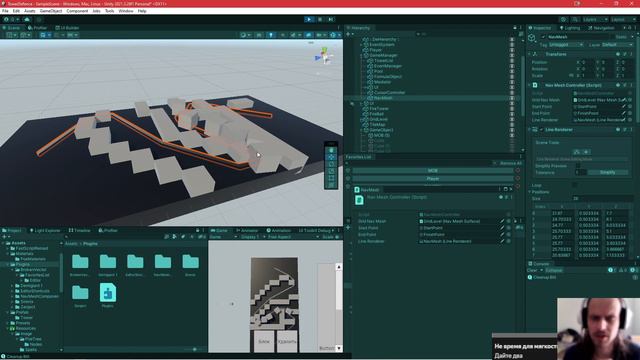Switch to the Timeline tab

79,231
